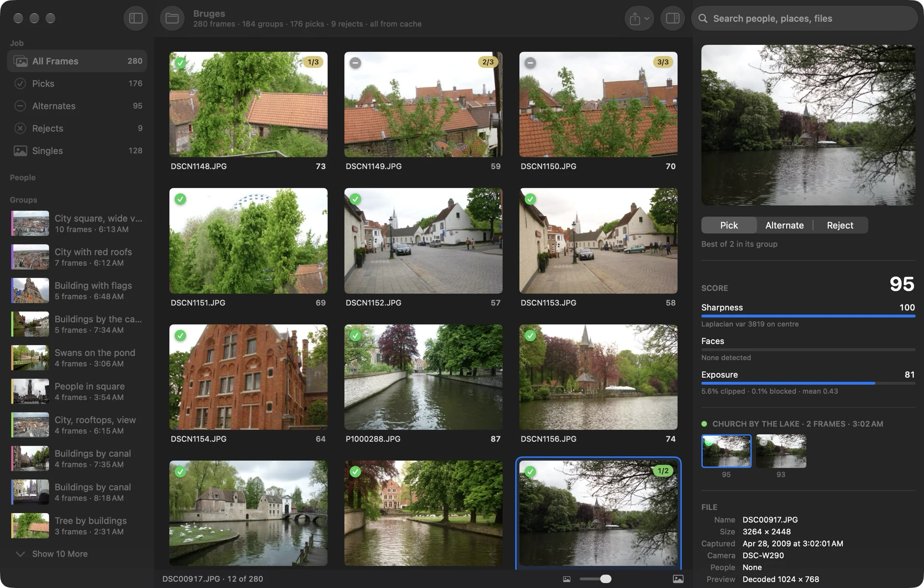Click thumbnail size slider knob

(606, 579)
